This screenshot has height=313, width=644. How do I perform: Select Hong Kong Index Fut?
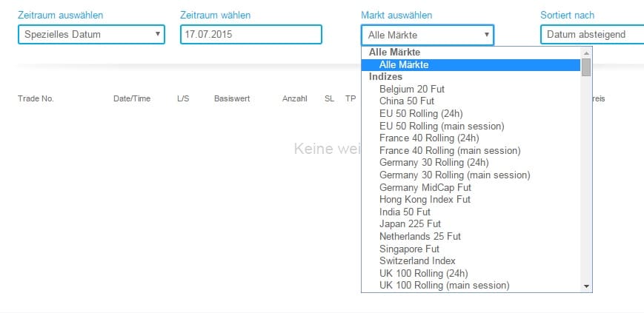(x=425, y=200)
